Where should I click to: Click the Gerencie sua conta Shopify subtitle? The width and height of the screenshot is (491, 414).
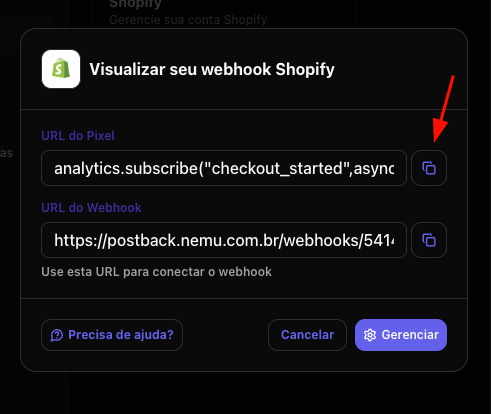(188, 20)
